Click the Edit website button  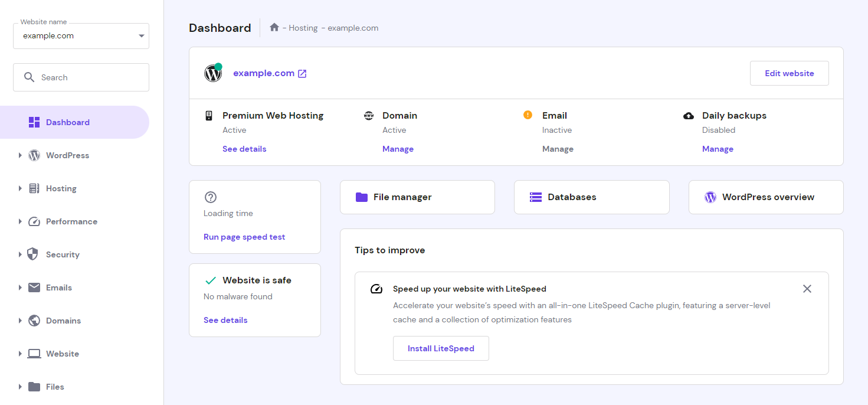(x=790, y=73)
